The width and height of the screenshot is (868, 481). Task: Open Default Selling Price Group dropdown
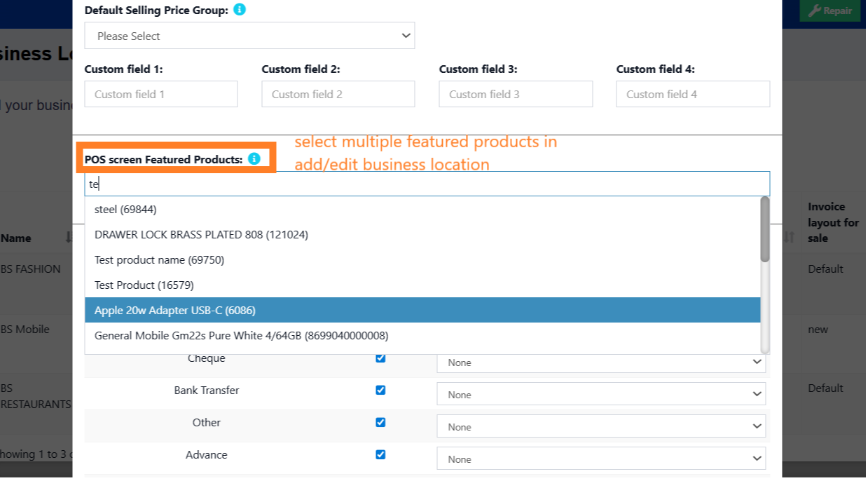(249, 36)
